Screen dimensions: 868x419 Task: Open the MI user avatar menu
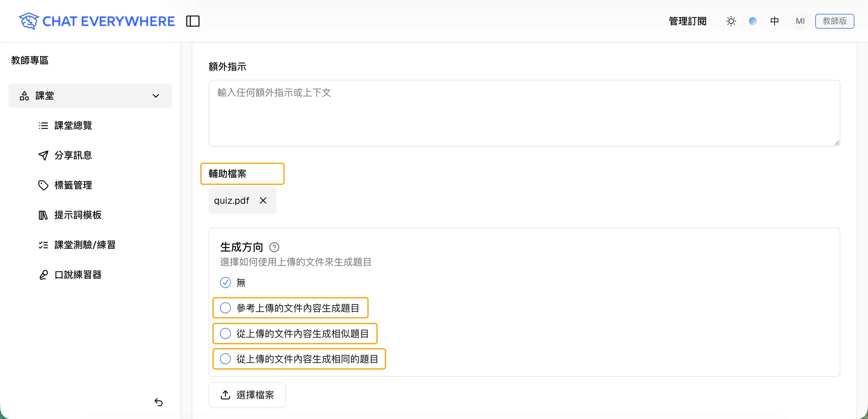(800, 21)
